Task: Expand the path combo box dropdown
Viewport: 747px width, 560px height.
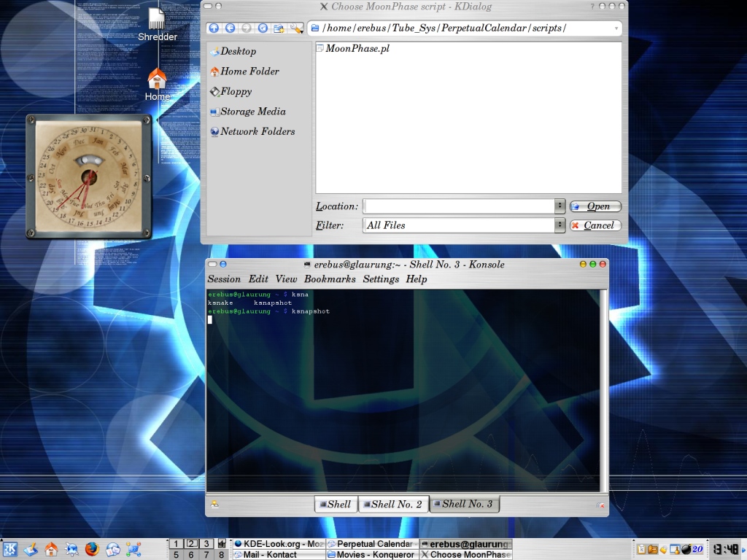Action: click(x=616, y=28)
